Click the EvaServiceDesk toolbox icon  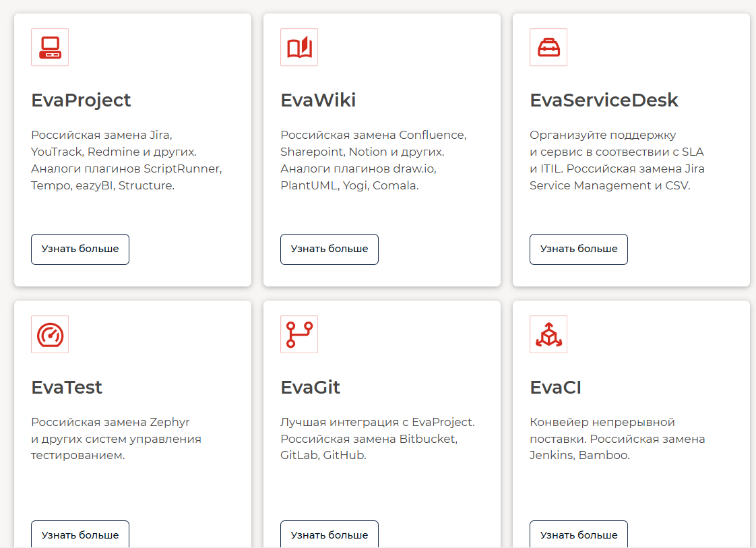[548, 47]
